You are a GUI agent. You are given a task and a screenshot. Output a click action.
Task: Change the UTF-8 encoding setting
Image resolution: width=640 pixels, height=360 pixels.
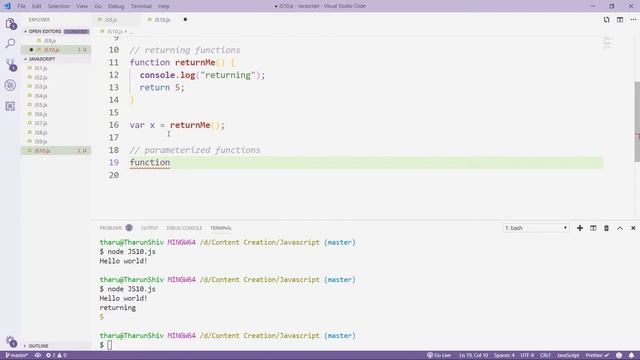527,356
